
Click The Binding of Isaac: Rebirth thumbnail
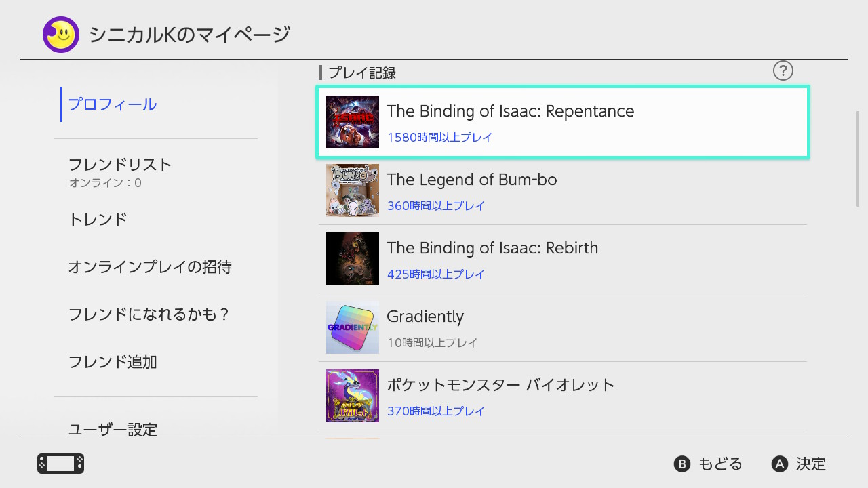pyautogui.click(x=353, y=259)
